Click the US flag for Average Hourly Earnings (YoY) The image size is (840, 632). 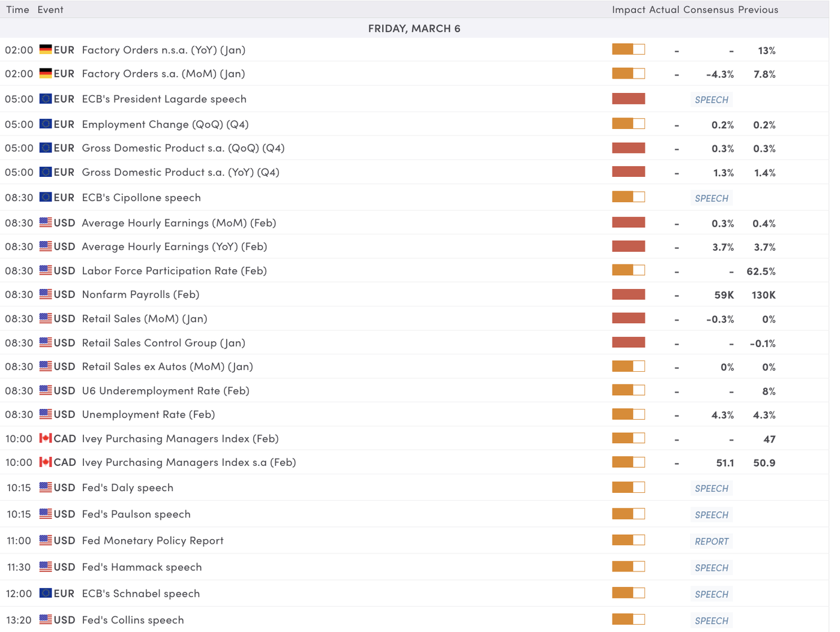pos(46,246)
